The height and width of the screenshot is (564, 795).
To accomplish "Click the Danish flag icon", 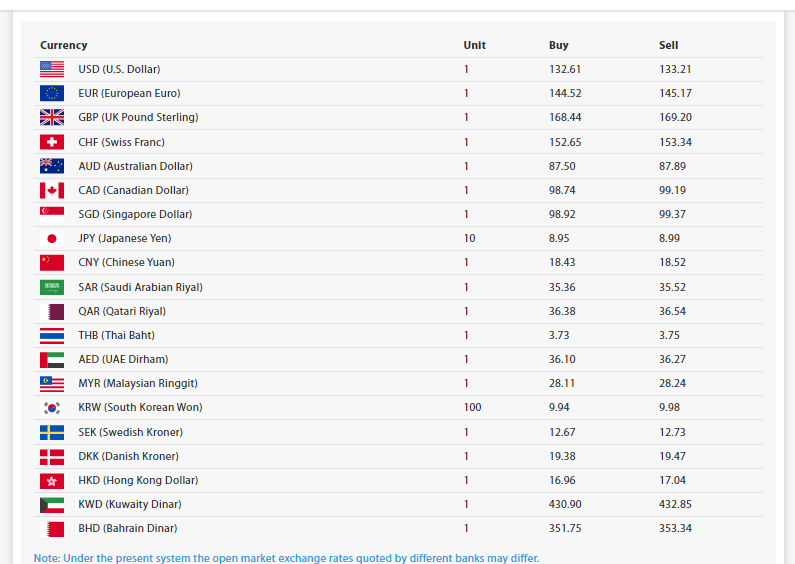I will point(52,456).
